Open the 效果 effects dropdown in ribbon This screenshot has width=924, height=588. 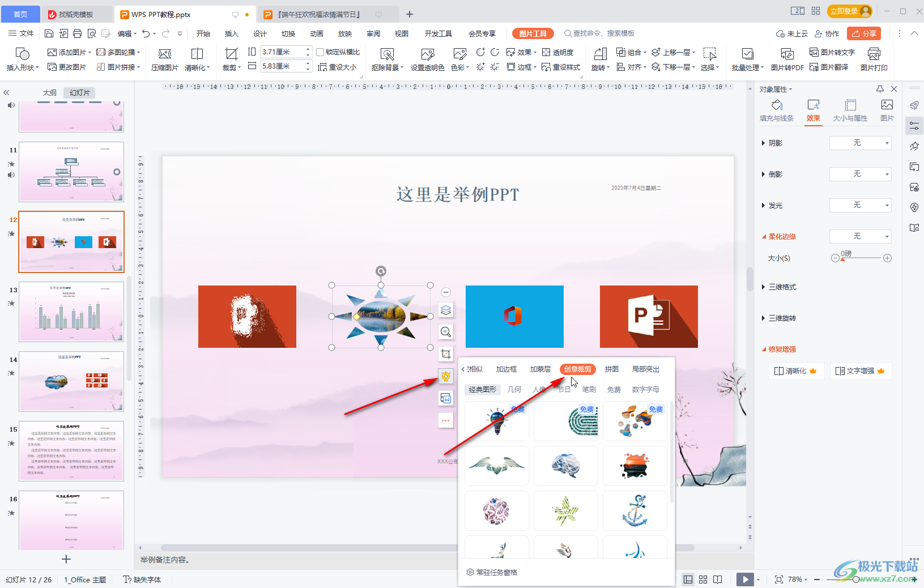521,52
